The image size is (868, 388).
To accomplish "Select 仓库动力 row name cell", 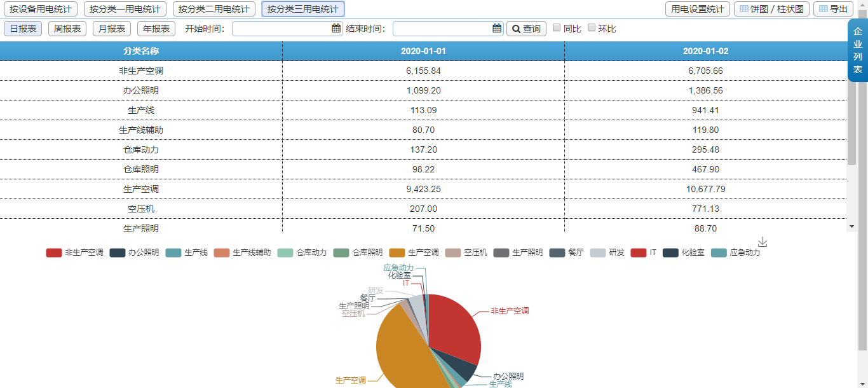I will [x=141, y=149].
